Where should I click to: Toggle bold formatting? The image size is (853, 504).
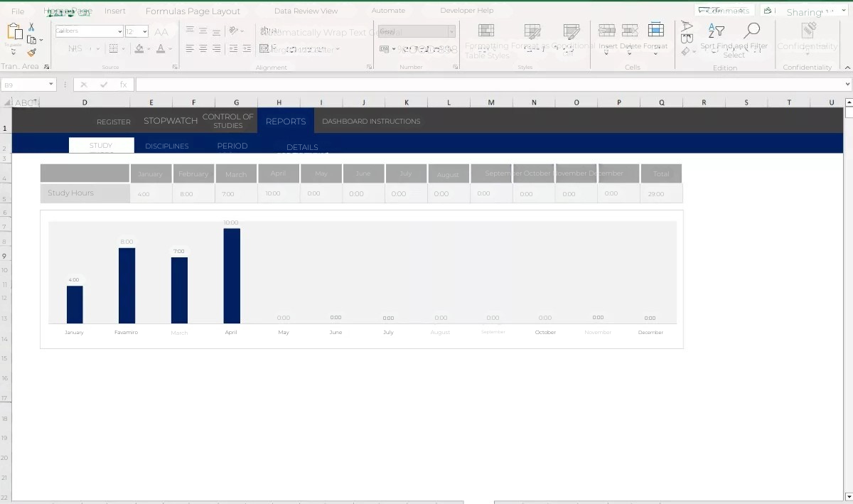[71, 48]
